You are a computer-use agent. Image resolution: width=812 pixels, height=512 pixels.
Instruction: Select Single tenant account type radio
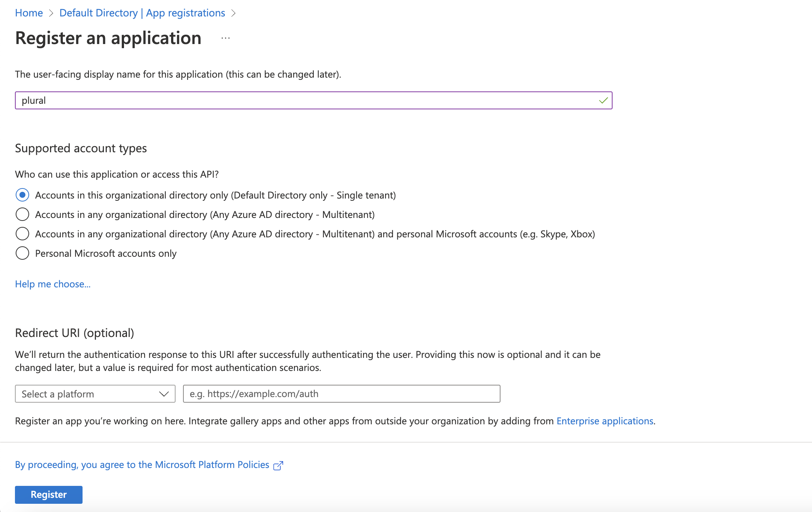[22, 195]
